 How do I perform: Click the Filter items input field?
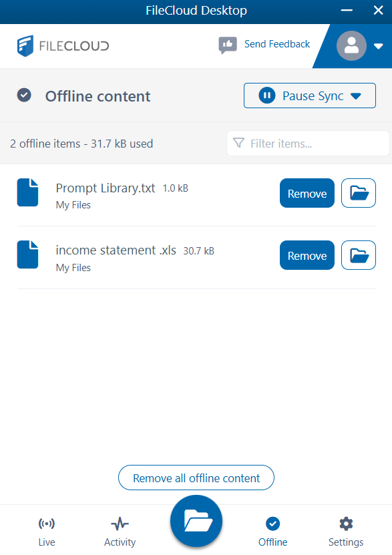308,144
